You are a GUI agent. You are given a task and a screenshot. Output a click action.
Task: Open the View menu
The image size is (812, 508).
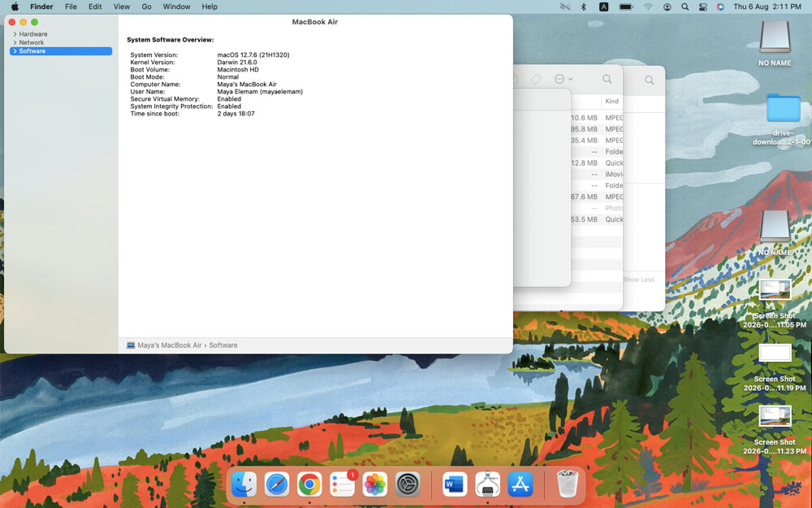pos(122,7)
